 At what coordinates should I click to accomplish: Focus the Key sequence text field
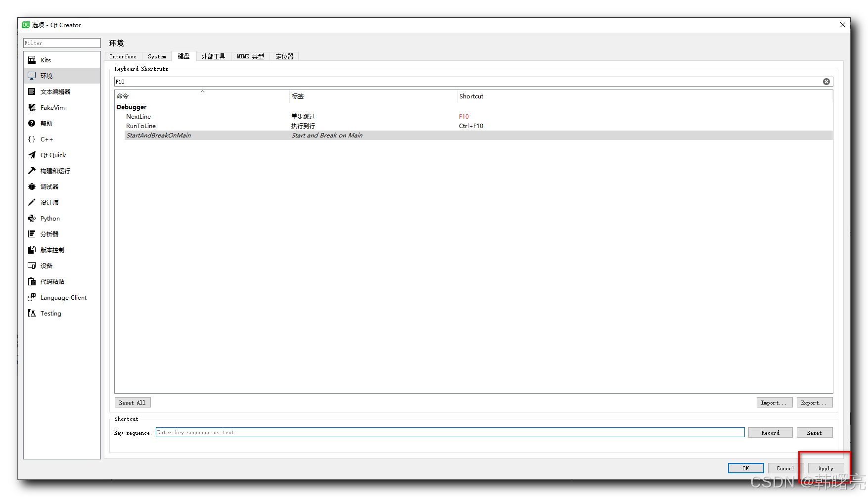click(x=450, y=432)
